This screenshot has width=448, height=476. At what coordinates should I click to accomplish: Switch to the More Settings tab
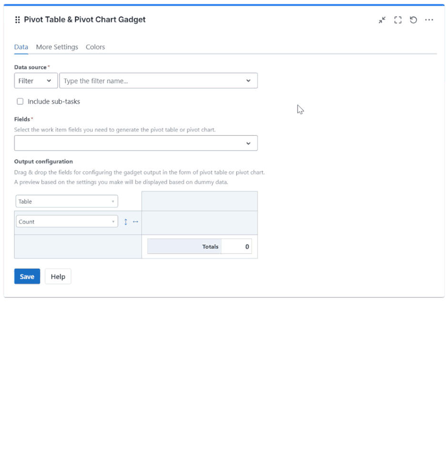tap(57, 47)
